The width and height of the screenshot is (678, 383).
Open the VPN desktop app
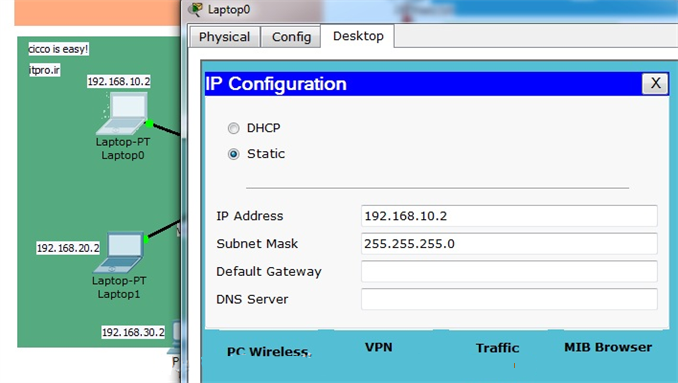point(378,347)
